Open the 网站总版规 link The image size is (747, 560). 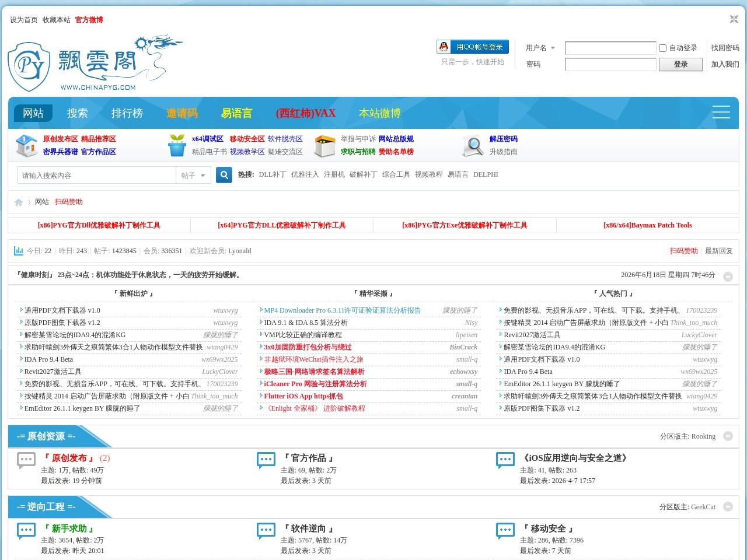point(396,139)
